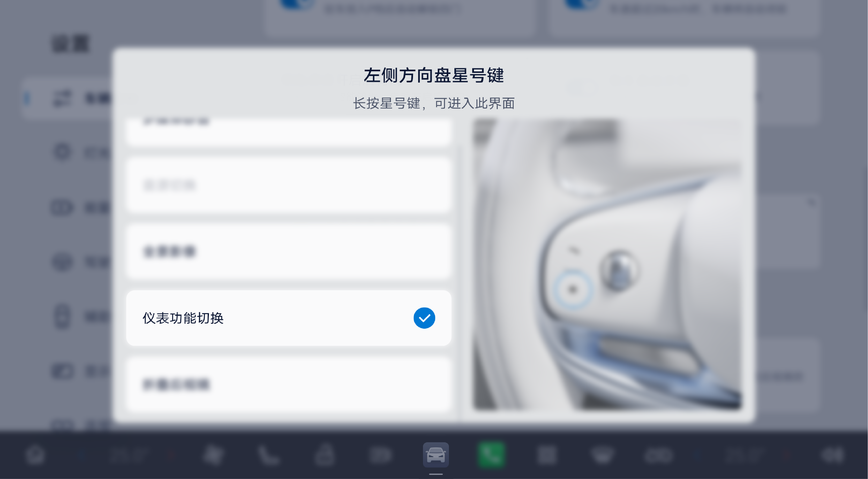868x479 pixels.
Task: Open vehicle settings via the car icon in the dock
Action: [x=436, y=455]
